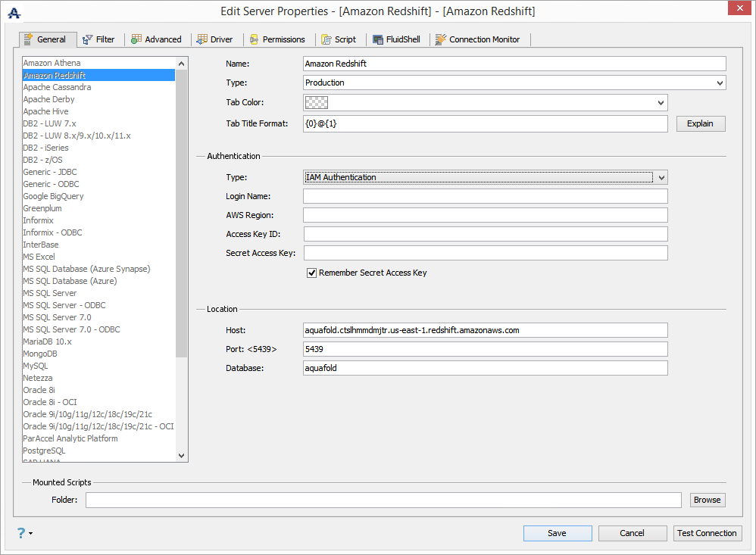Screen dimensions: 756x555
Task: Select the General tab
Action: (x=50, y=39)
